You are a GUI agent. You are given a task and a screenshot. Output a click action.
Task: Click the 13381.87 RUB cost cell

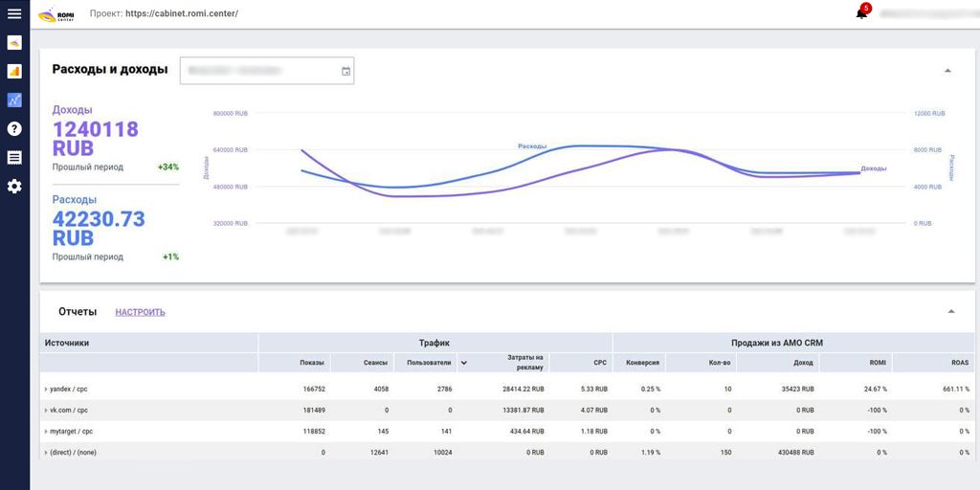[523, 410]
